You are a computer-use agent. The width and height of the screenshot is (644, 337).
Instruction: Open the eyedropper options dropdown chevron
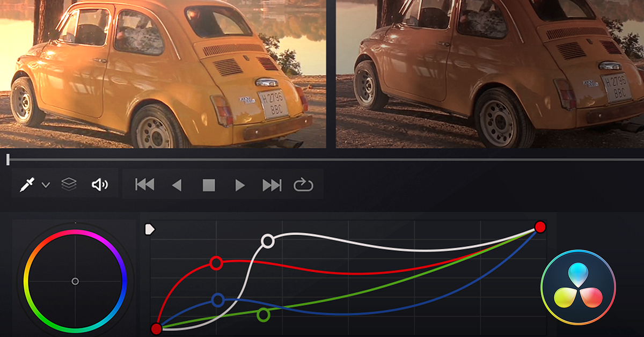click(x=46, y=184)
